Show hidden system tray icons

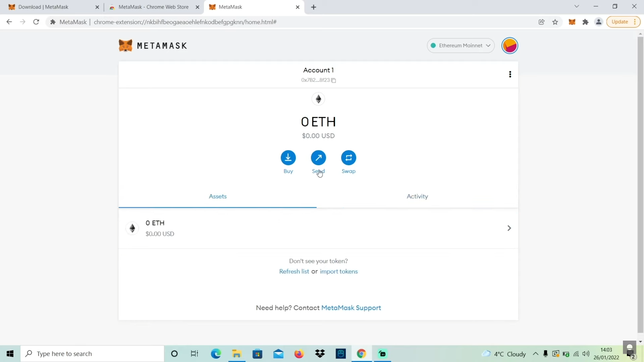pos(535,354)
